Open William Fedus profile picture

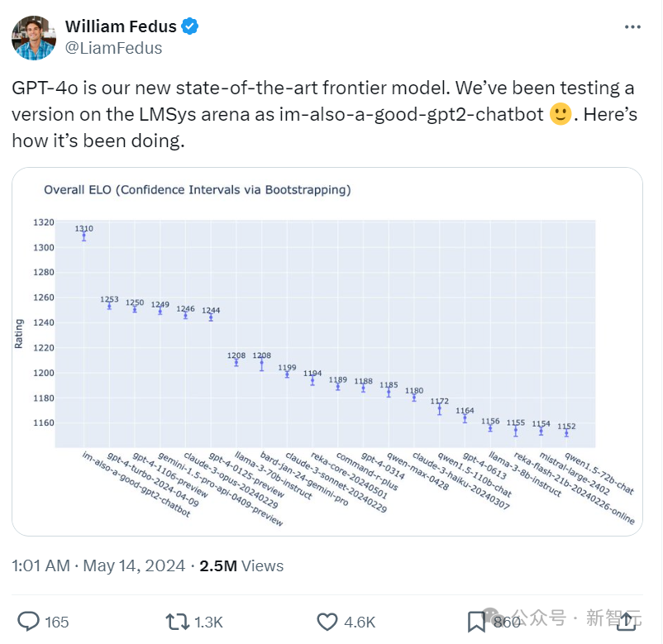point(34,38)
